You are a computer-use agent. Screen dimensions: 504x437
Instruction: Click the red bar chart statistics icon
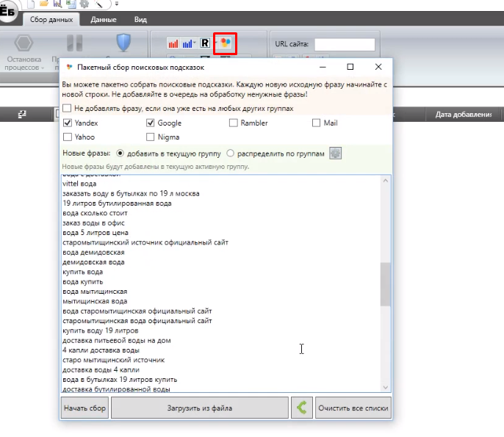point(173,43)
